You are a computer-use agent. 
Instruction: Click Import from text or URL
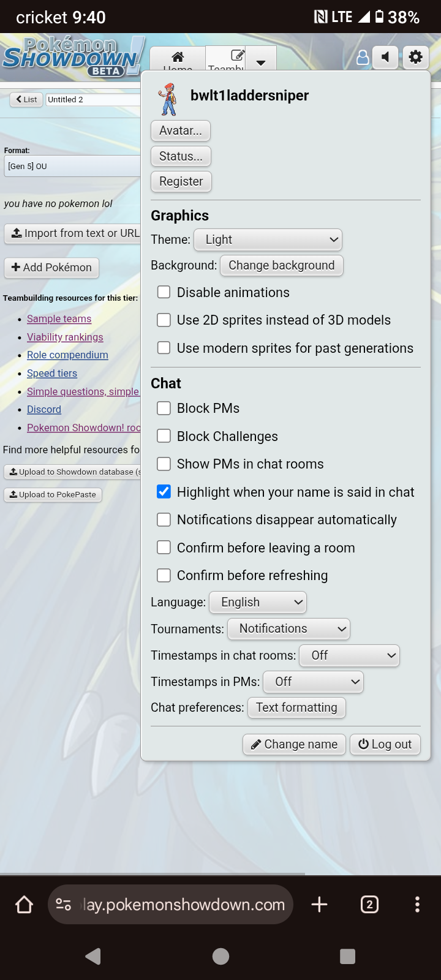tap(72, 233)
